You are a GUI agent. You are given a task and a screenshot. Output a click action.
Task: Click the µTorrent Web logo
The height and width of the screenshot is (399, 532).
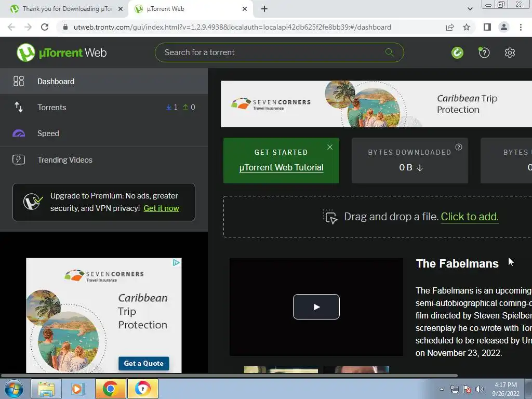tap(61, 52)
